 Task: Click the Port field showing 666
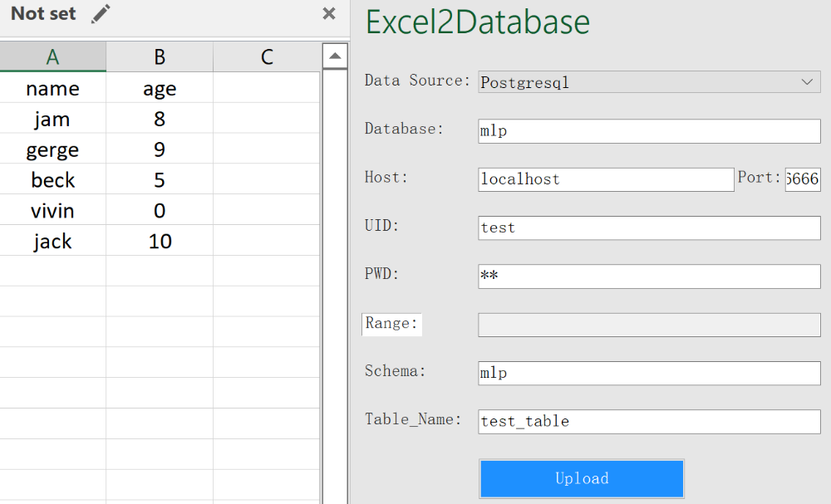tap(803, 179)
